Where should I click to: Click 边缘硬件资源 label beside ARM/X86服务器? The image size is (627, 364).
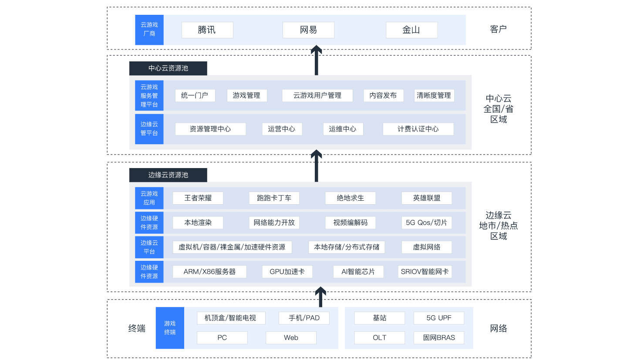(x=149, y=272)
